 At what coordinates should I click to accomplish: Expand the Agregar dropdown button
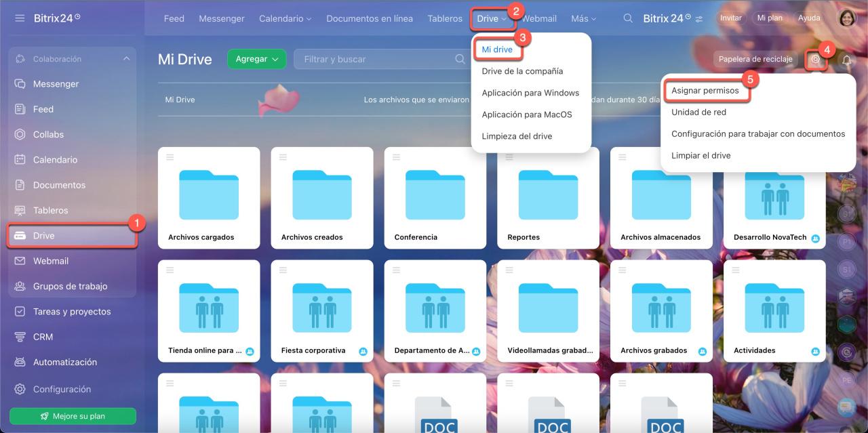click(x=256, y=59)
